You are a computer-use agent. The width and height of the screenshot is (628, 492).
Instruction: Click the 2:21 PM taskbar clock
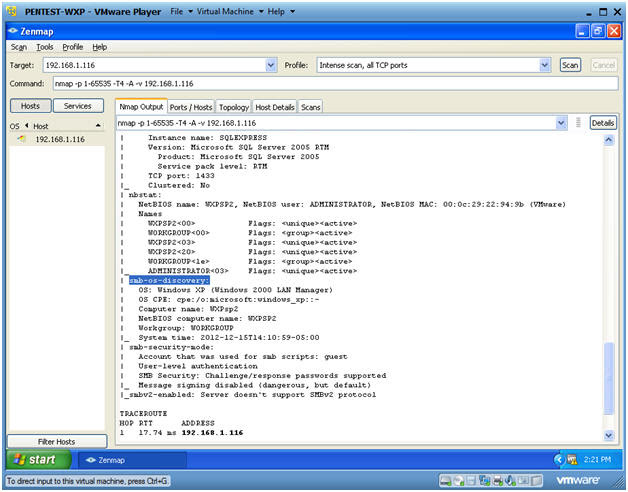(x=597, y=460)
